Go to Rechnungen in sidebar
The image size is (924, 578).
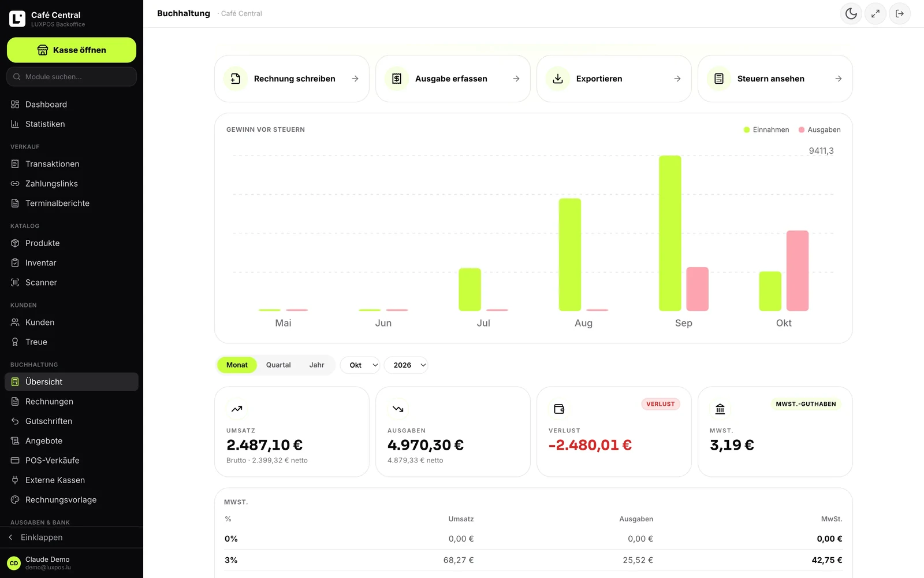[x=72, y=402]
